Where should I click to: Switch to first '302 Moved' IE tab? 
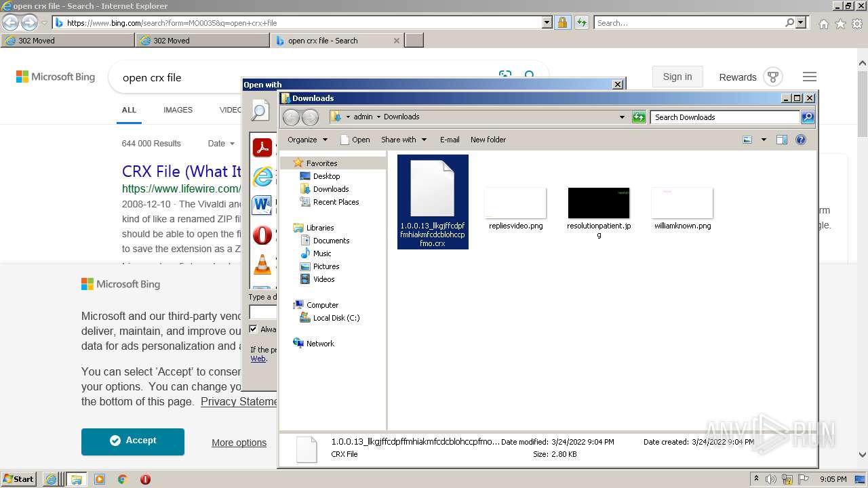coord(68,41)
